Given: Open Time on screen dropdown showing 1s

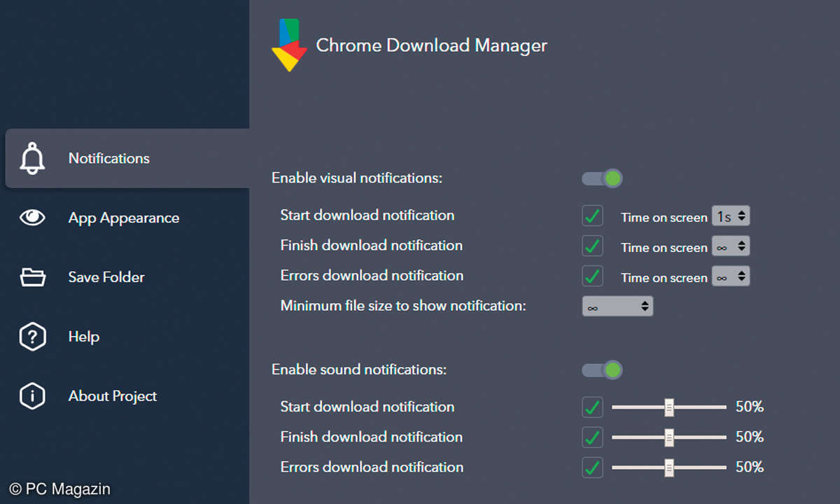Looking at the screenshot, I should tap(731, 216).
